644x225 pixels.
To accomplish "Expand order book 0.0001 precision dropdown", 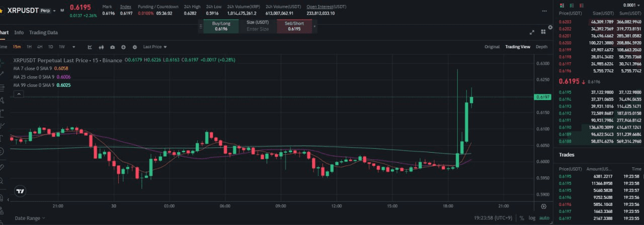I will pyautogui.click(x=632, y=5).
